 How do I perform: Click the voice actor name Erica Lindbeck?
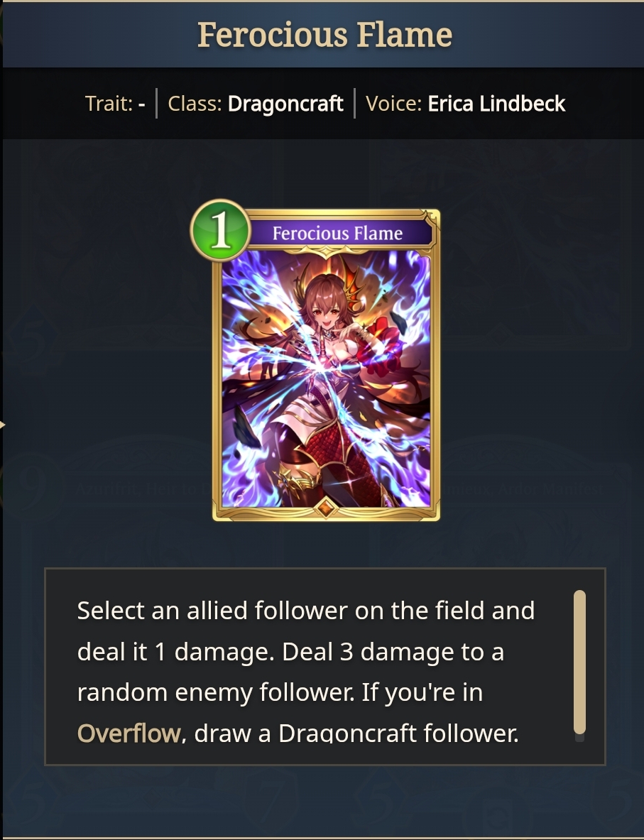[496, 104]
